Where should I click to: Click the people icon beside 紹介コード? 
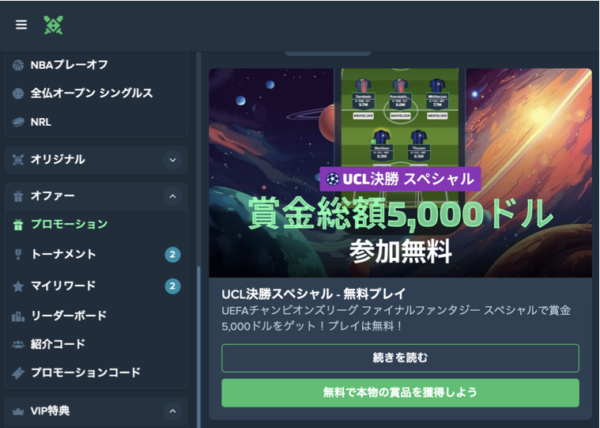pyautogui.click(x=18, y=344)
